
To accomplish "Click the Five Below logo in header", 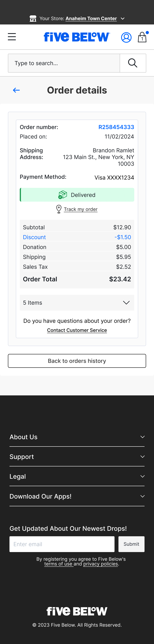I will tap(76, 37).
